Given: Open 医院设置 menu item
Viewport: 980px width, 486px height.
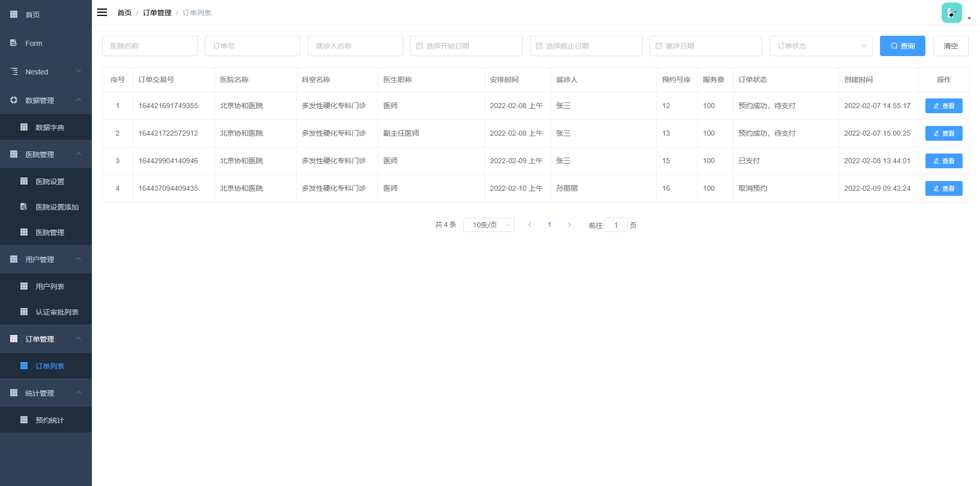Looking at the screenshot, I should point(46,181).
